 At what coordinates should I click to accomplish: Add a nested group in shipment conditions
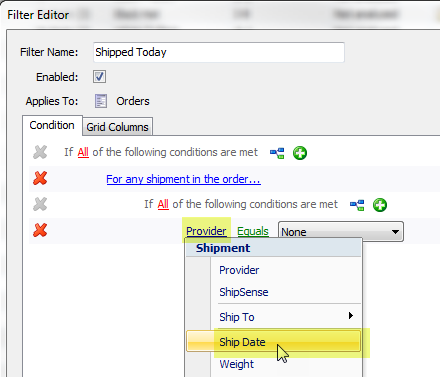[x=357, y=205]
